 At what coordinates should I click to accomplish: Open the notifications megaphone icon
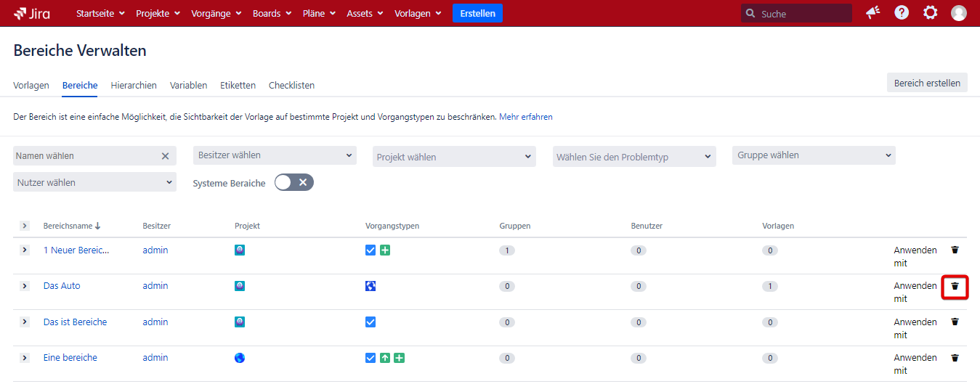872,13
